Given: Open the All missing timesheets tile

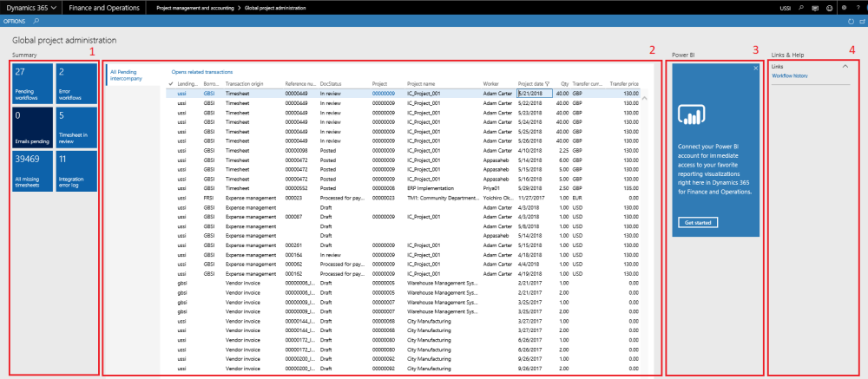Looking at the screenshot, I should [32, 172].
